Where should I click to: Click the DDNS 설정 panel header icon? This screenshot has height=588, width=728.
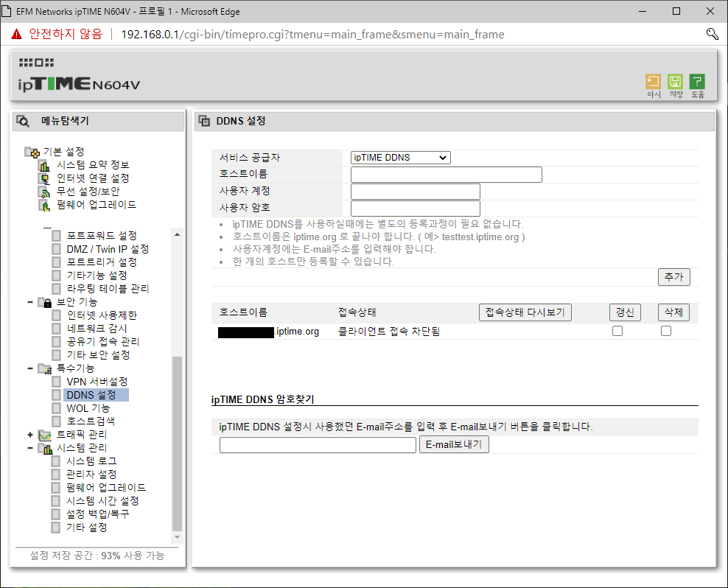click(x=204, y=122)
